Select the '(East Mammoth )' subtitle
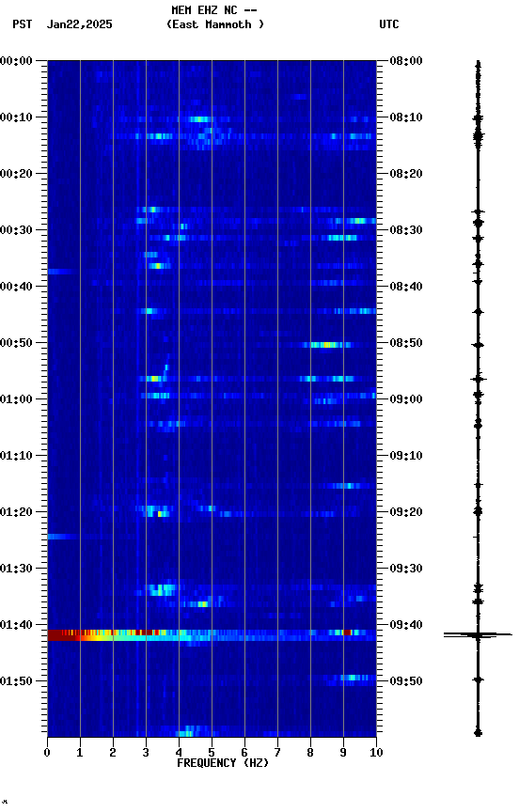 click(x=215, y=24)
